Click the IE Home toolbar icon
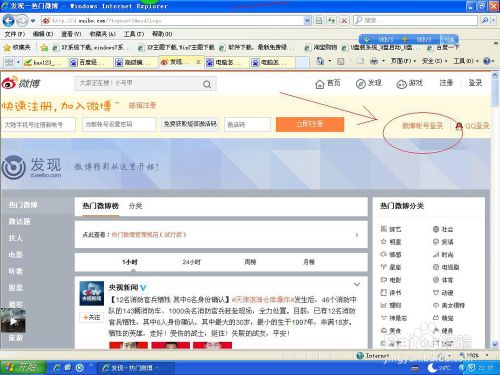This screenshot has width=500, height=375. click(320, 61)
